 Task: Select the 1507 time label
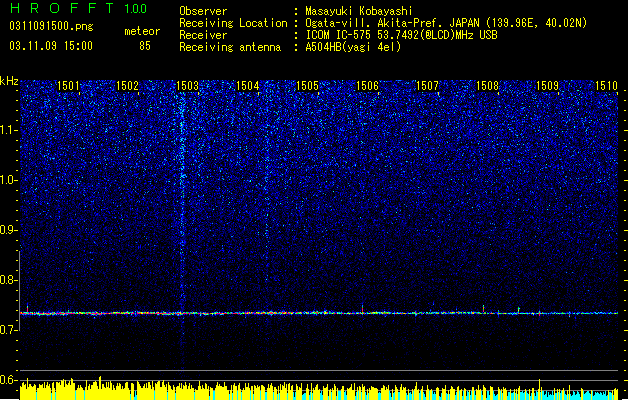click(x=427, y=86)
